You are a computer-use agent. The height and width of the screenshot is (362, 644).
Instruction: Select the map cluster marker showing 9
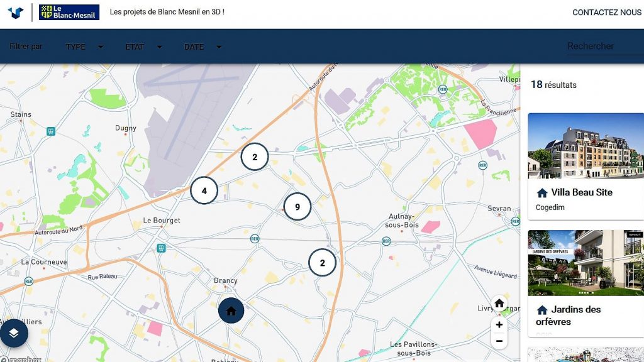tap(297, 206)
